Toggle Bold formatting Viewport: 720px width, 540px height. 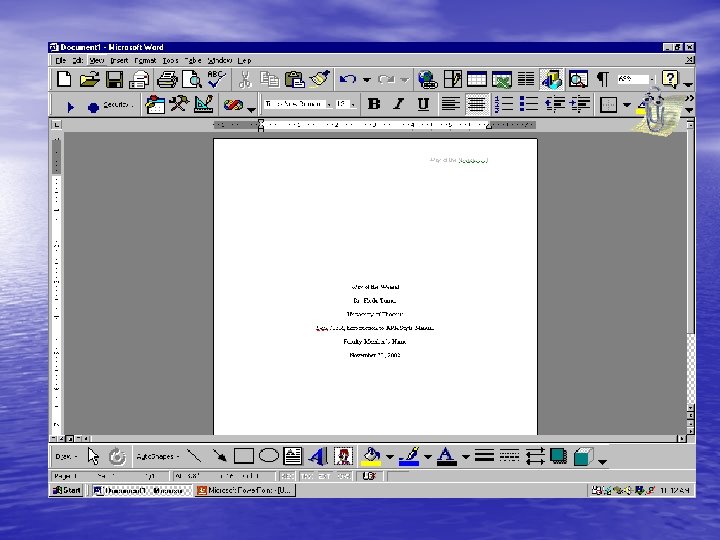[x=374, y=104]
